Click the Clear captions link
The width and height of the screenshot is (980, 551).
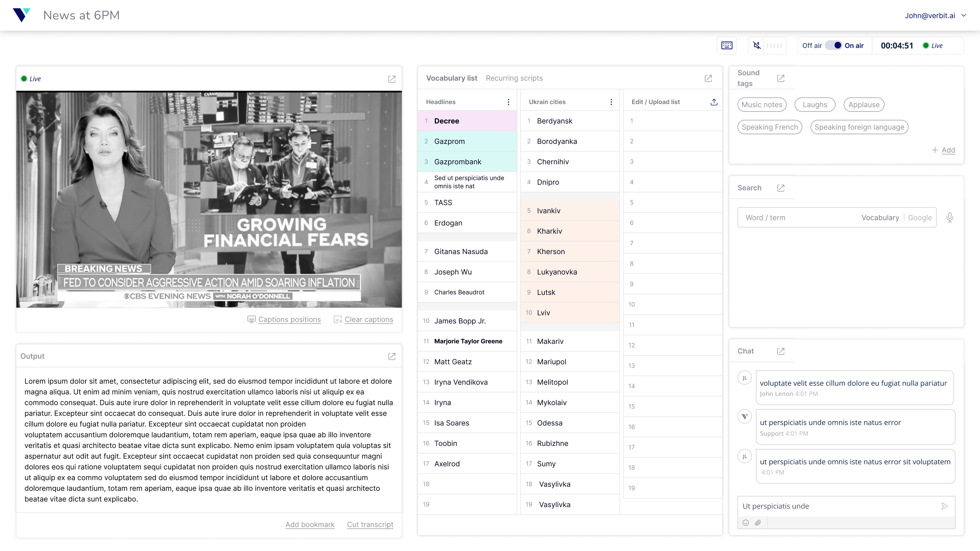[369, 320]
